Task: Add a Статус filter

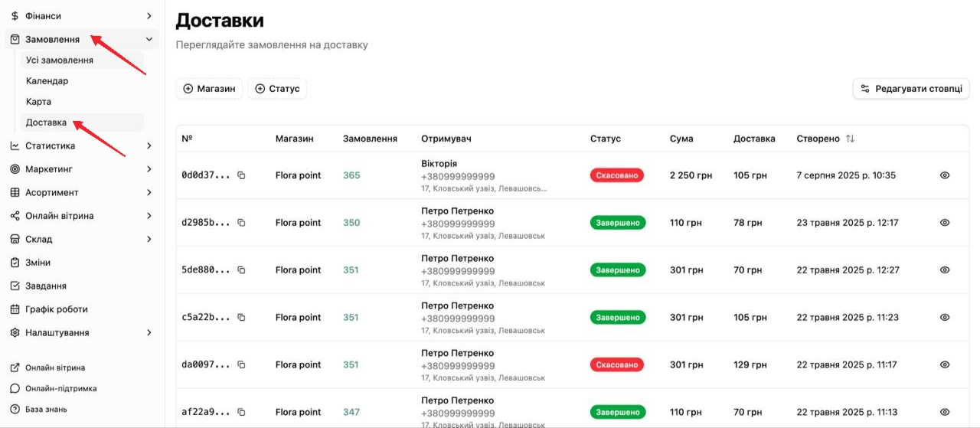Action: pyautogui.click(x=276, y=89)
